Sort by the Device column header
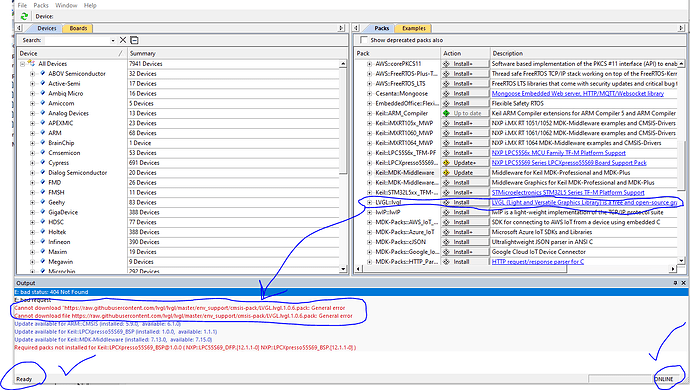The image size is (690, 390). 72,53
